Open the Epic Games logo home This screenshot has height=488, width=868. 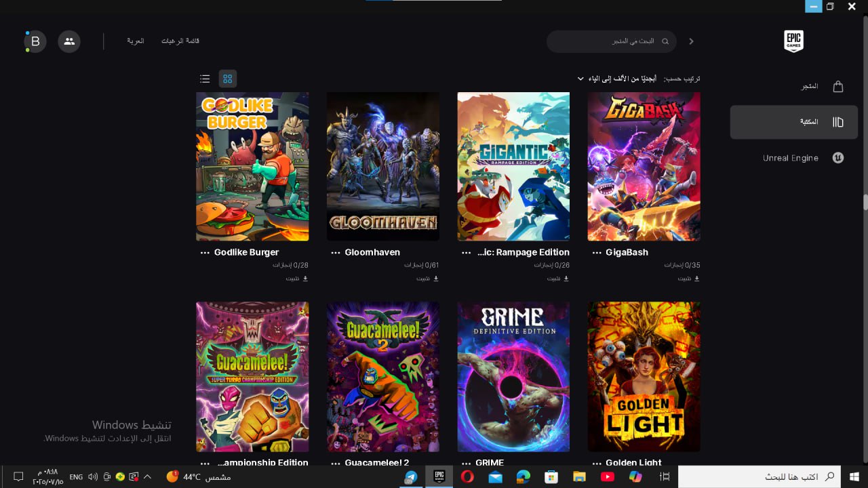793,41
